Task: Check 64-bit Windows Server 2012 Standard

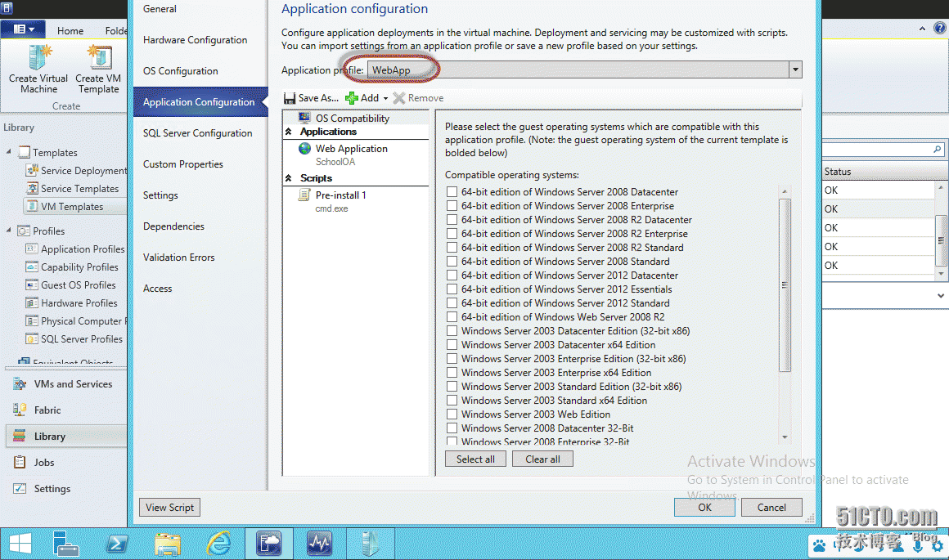Action: click(452, 303)
